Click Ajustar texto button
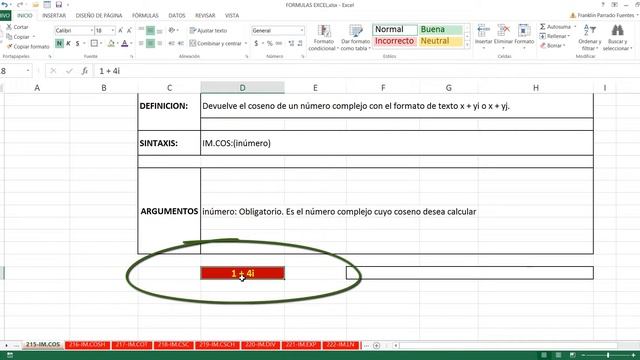 [x=208, y=31]
